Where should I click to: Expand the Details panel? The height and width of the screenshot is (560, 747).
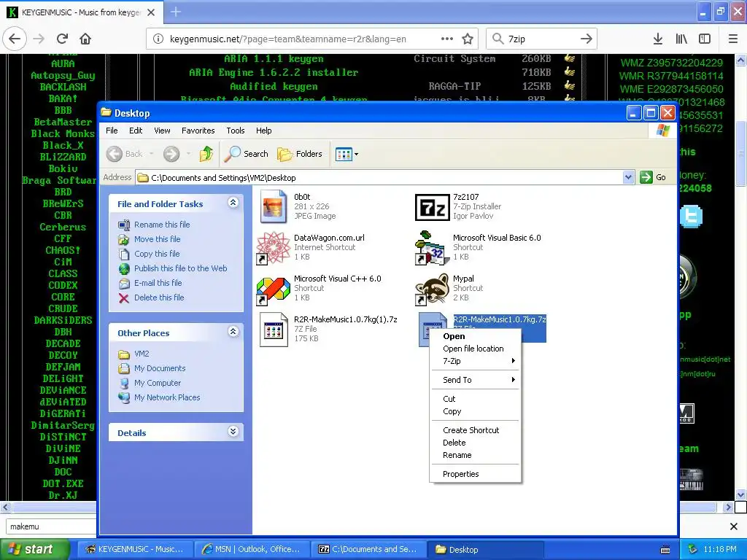(x=233, y=432)
